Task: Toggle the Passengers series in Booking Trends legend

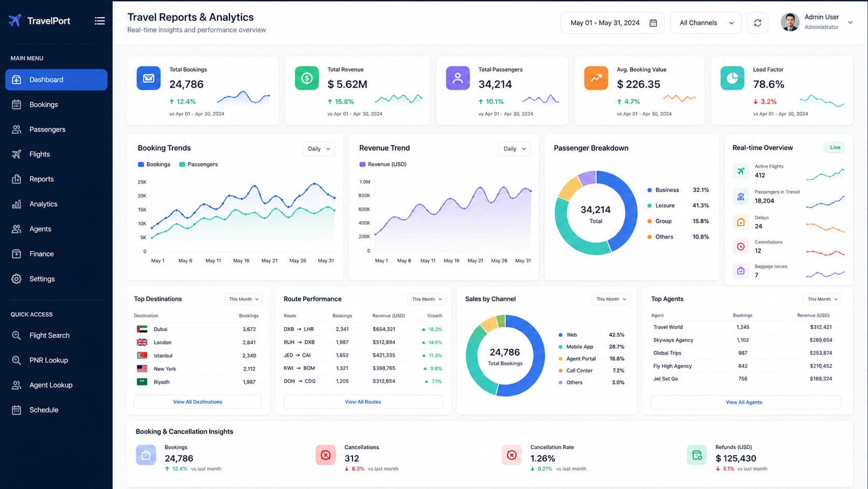Action: (198, 164)
